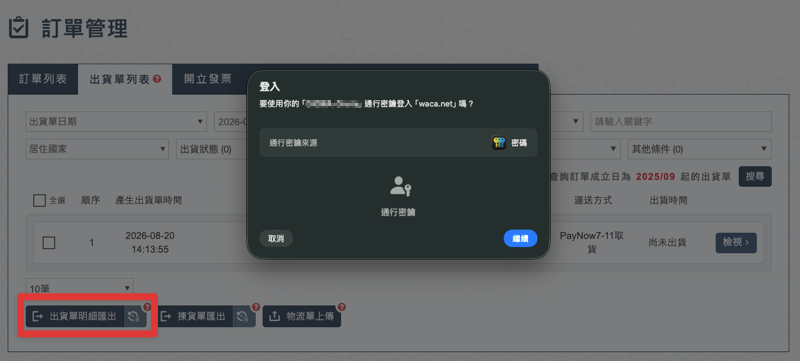800x361 pixels.
Task: Click the 出貨時間 column header
Action: tap(668, 200)
